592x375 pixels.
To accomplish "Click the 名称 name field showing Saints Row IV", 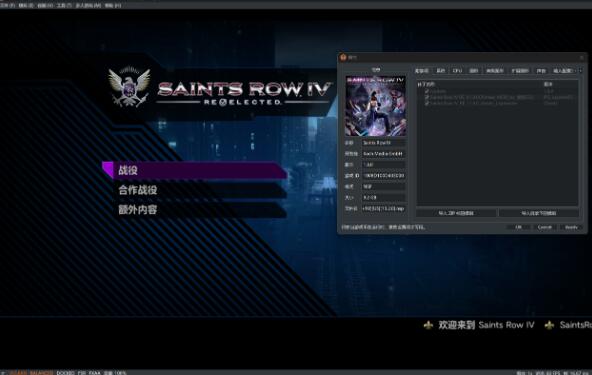I will click(x=384, y=143).
